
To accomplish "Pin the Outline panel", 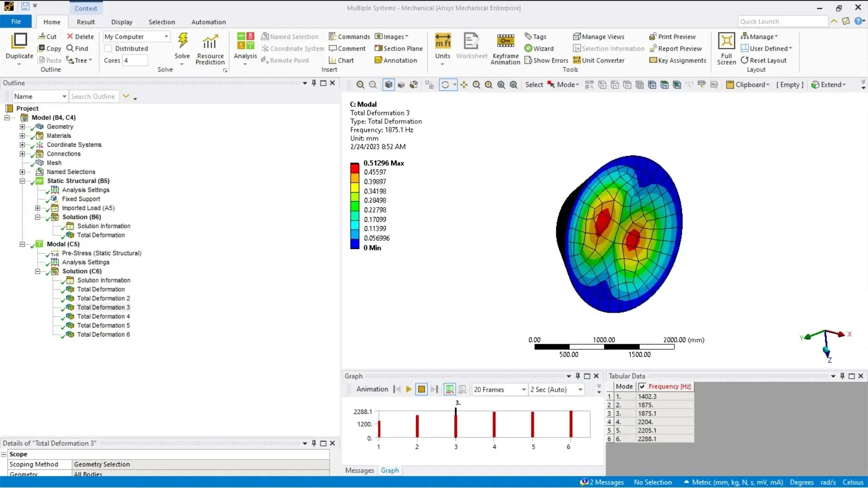I will pos(314,83).
